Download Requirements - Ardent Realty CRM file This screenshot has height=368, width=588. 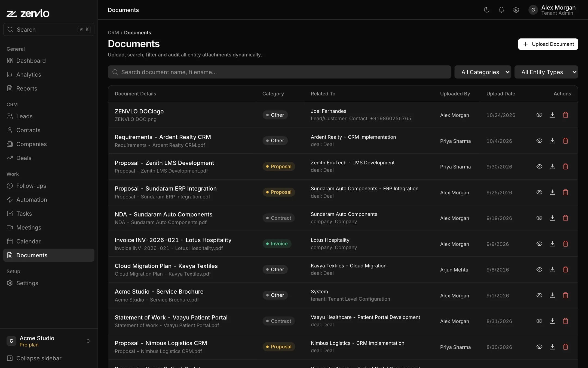(552, 141)
